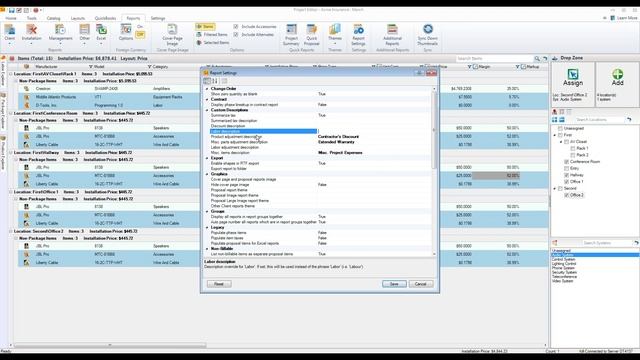Open the Quick Proposal report

point(311,35)
